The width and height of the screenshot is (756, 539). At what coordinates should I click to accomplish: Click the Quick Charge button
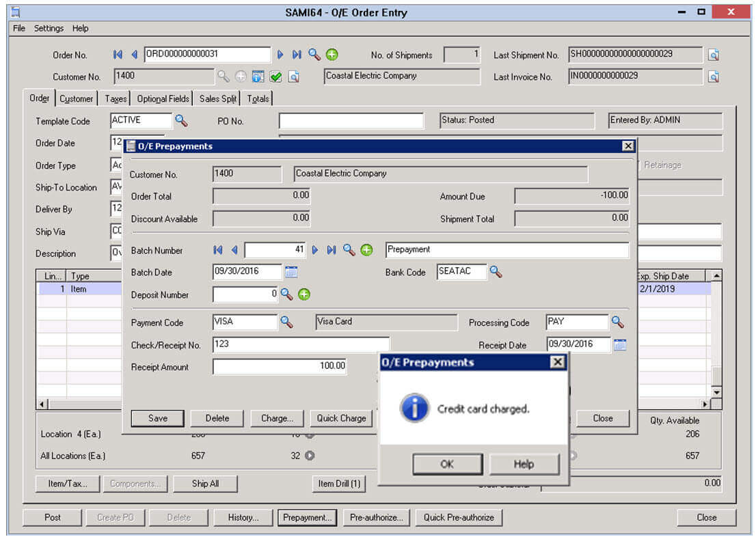pos(341,418)
